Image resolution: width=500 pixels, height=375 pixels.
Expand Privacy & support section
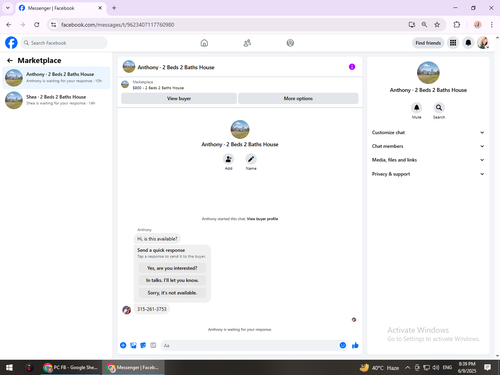coord(428,174)
